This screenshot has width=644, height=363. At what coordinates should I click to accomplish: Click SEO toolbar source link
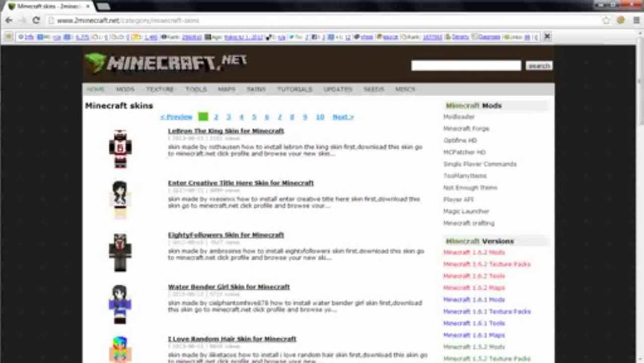click(x=390, y=37)
